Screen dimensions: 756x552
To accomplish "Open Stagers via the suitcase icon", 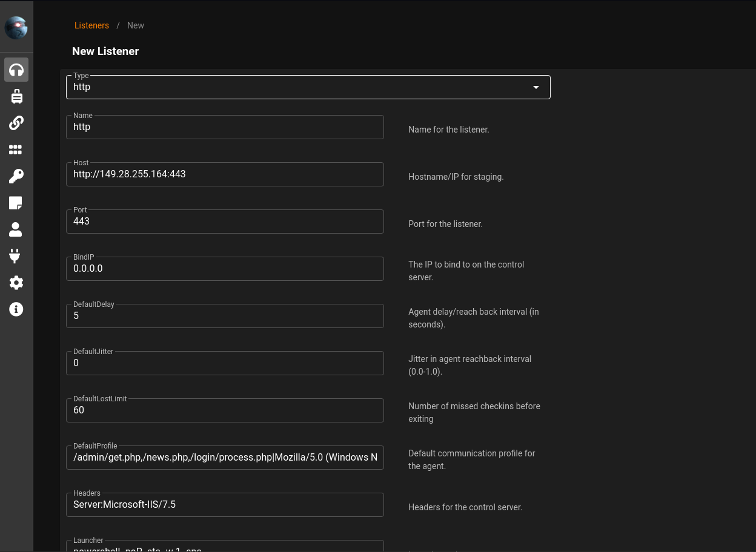I will 16,96.
